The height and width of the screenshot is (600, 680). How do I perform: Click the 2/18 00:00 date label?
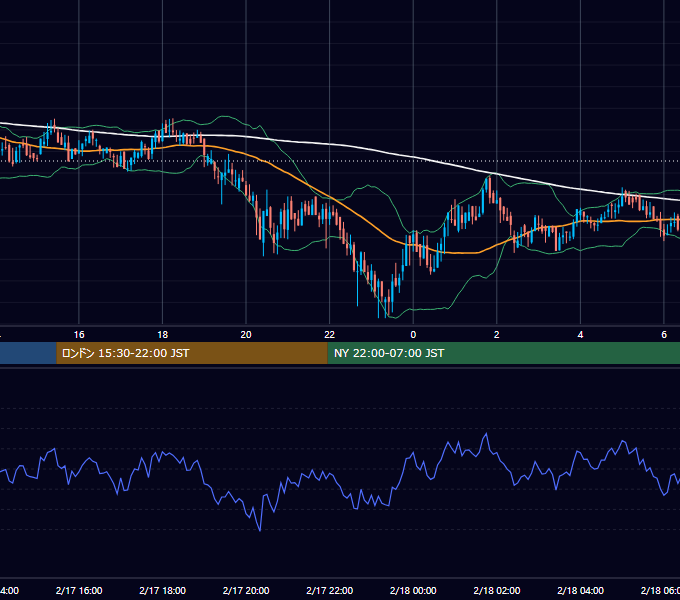tap(413, 590)
